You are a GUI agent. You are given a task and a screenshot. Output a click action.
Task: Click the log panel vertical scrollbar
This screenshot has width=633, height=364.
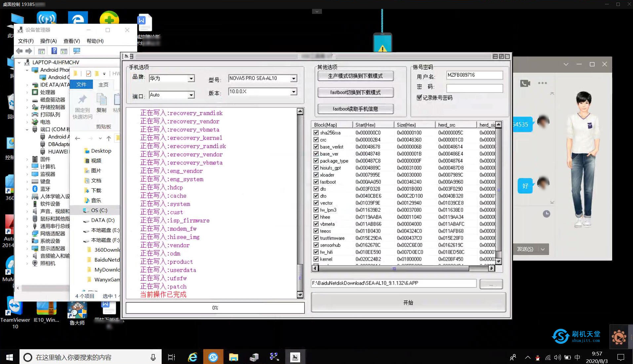300,203
